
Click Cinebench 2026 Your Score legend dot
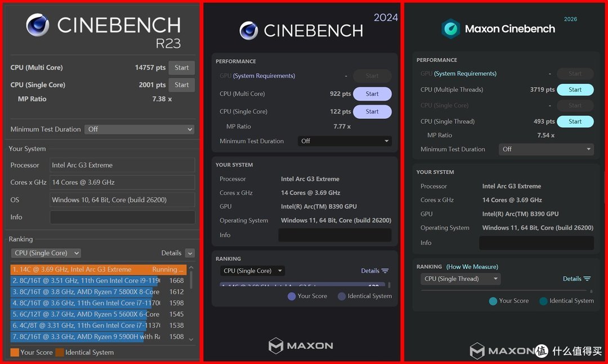pos(493,301)
